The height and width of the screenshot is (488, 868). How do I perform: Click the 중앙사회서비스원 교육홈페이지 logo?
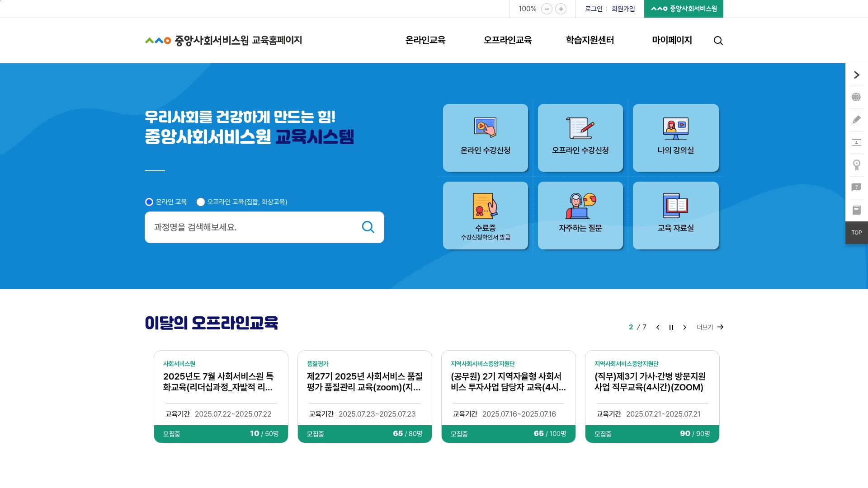[223, 40]
